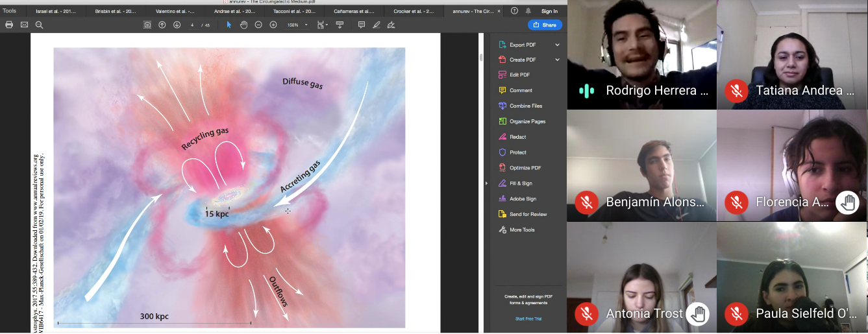Open notifications bell icon

pos(528,11)
